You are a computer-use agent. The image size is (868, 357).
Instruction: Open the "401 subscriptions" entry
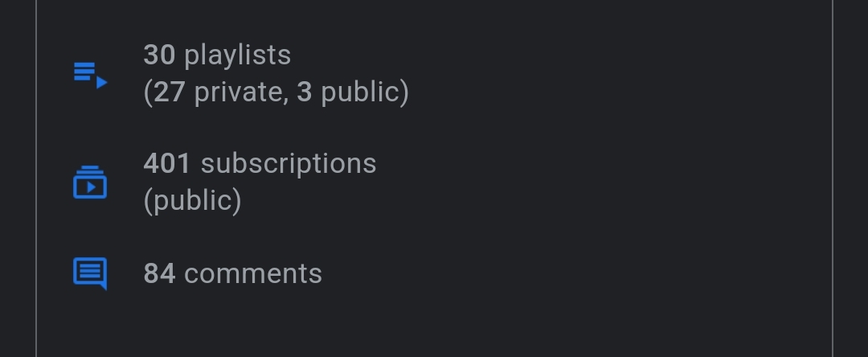[260, 163]
